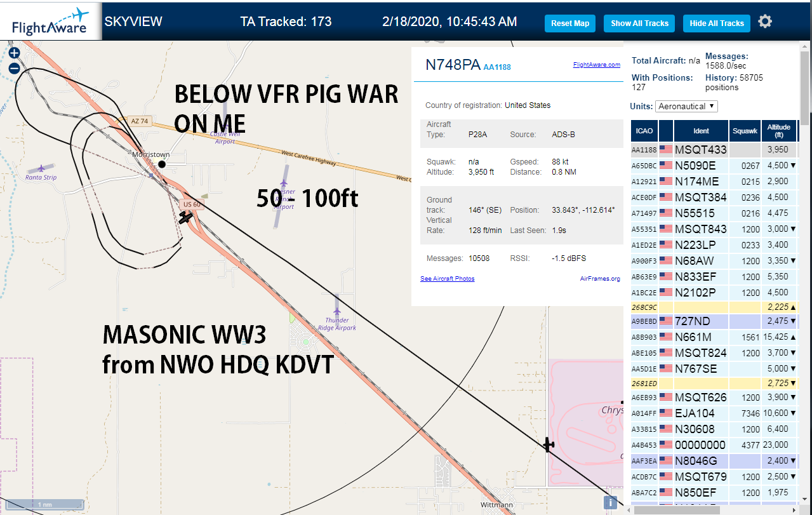Image resolution: width=812 pixels, height=515 pixels.
Task: Select the N833EF aircraft row
Action: (714, 277)
